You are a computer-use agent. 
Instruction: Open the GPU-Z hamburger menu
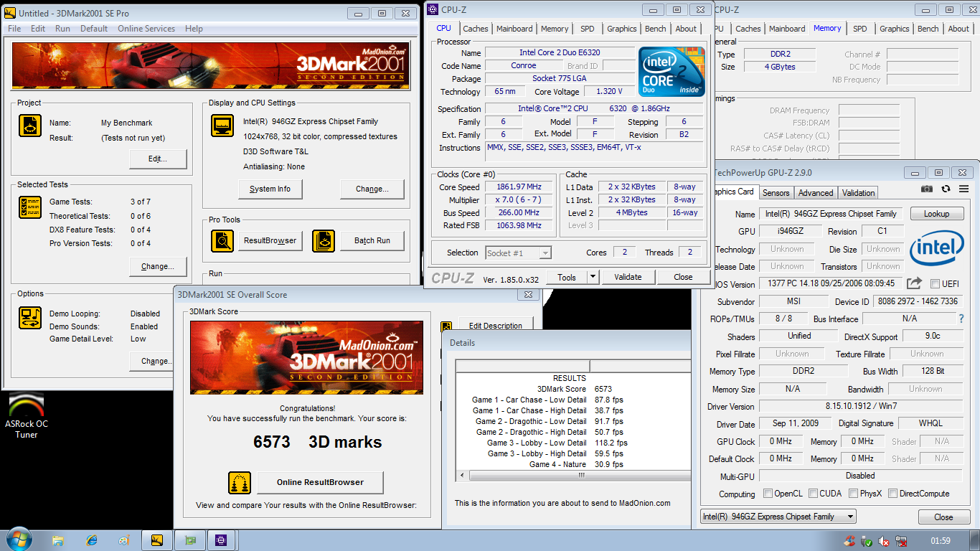click(964, 189)
